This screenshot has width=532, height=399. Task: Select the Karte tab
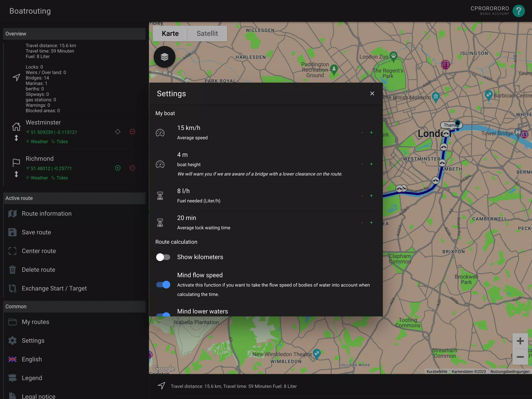[x=170, y=34]
